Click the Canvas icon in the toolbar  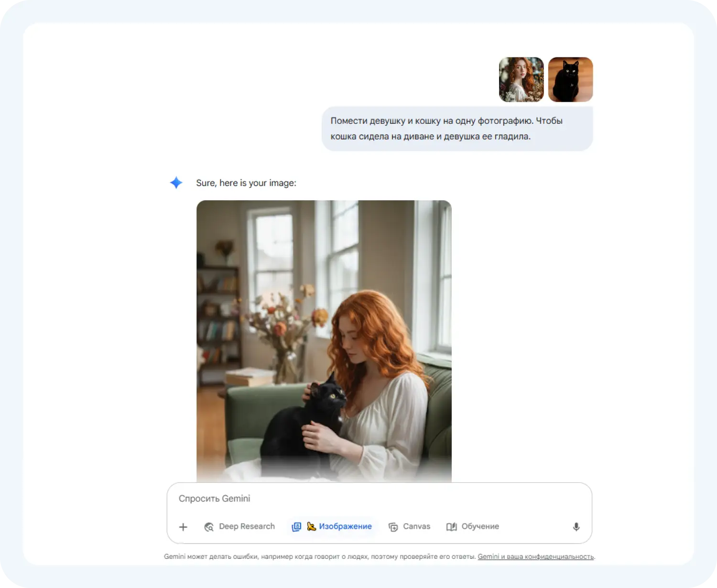coord(393,527)
